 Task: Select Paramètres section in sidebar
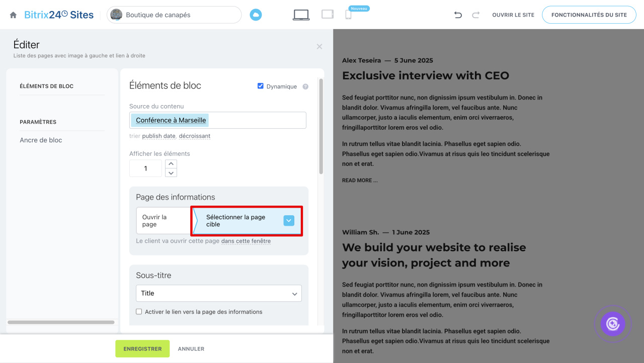click(x=38, y=122)
